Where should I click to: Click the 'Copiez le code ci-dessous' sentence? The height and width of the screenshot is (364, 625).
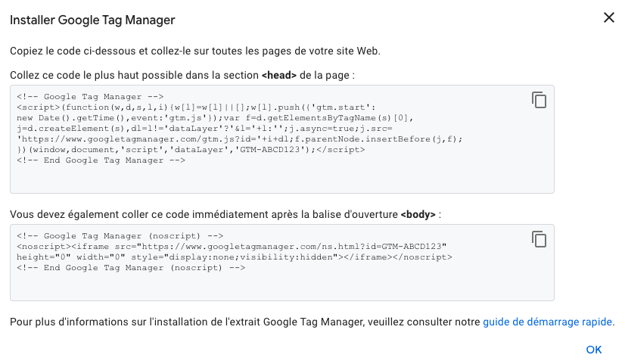(195, 51)
